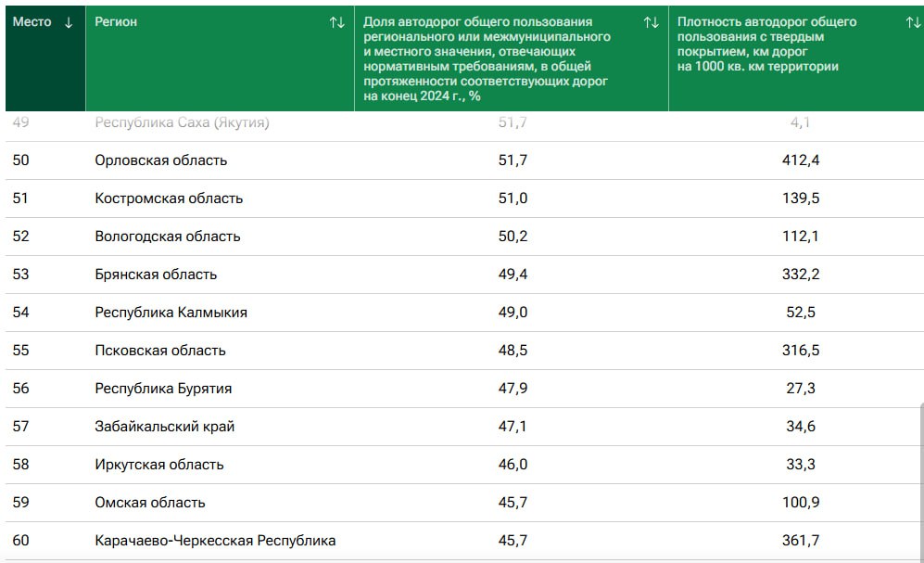Click sort arrows in Доля автодорог column header
Viewport: 924px width, 563px height.
(651, 22)
